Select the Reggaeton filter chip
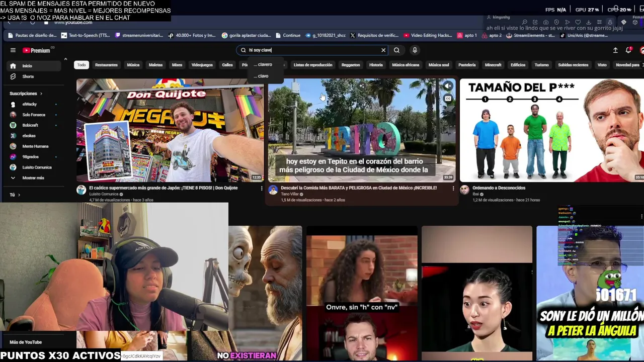This screenshot has height=362, width=644. pos(351,65)
